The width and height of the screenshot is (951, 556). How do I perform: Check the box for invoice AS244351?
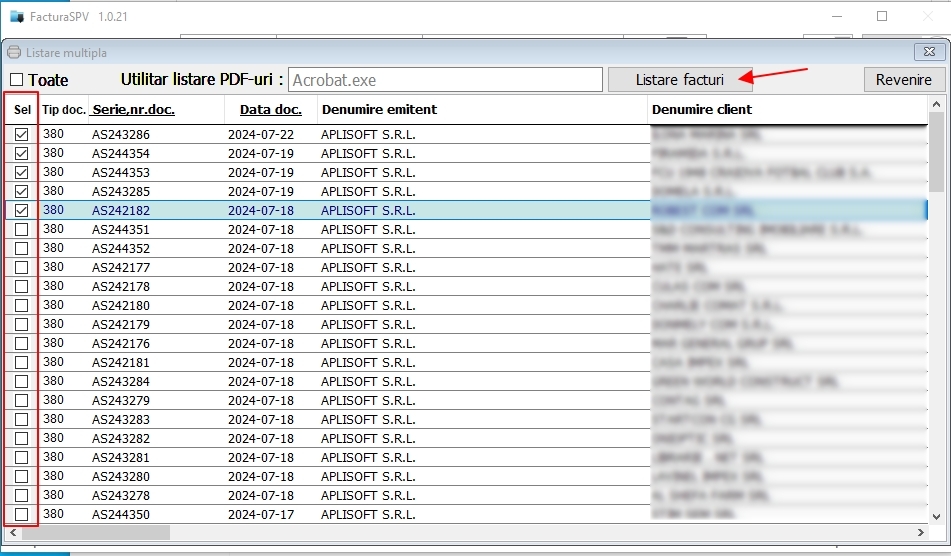click(21, 229)
